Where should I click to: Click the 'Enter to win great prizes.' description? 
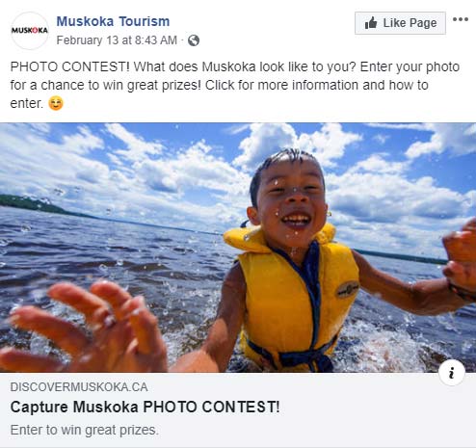(x=85, y=430)
